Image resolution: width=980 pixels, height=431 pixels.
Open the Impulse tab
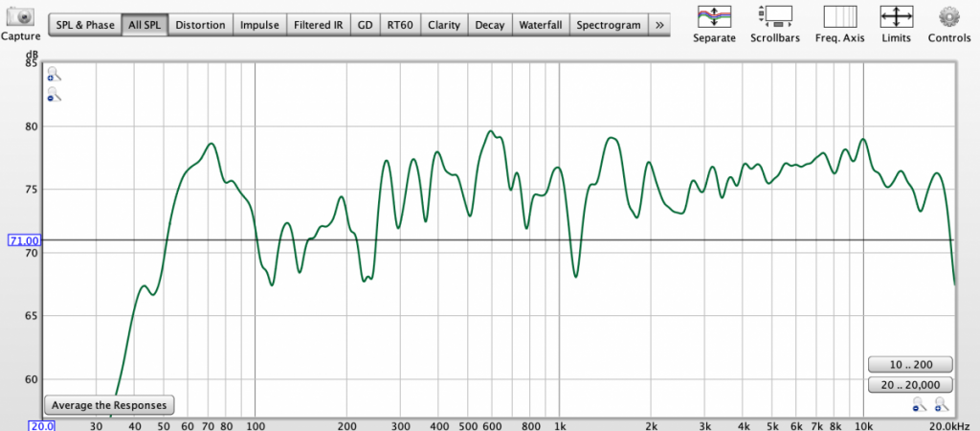coord(259,25)
